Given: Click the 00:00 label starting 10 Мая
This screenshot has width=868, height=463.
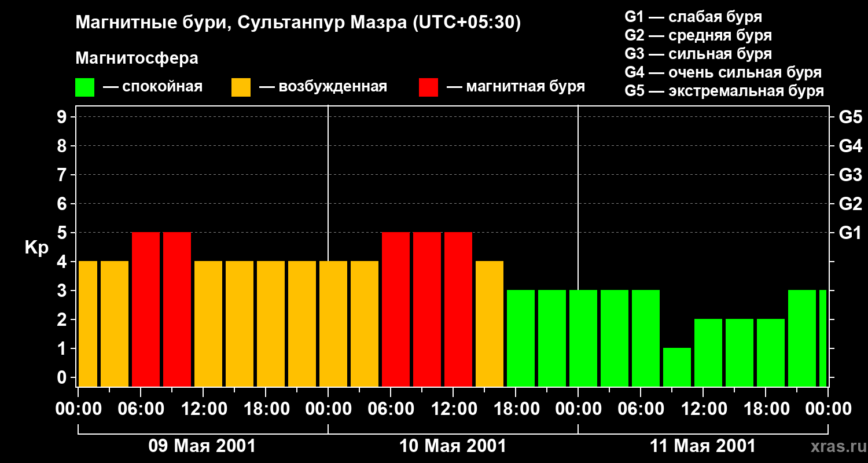Looking at the screenshot, I should (328, 409).
